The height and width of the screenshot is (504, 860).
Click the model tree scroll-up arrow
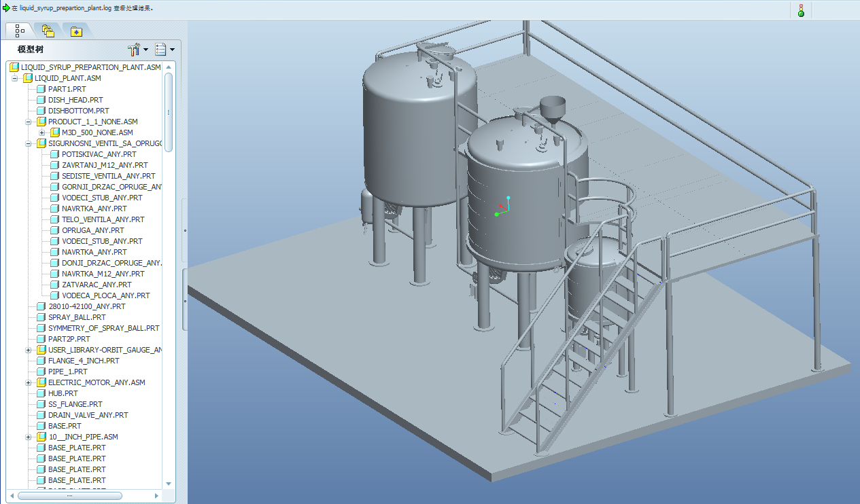pos(169,67)
